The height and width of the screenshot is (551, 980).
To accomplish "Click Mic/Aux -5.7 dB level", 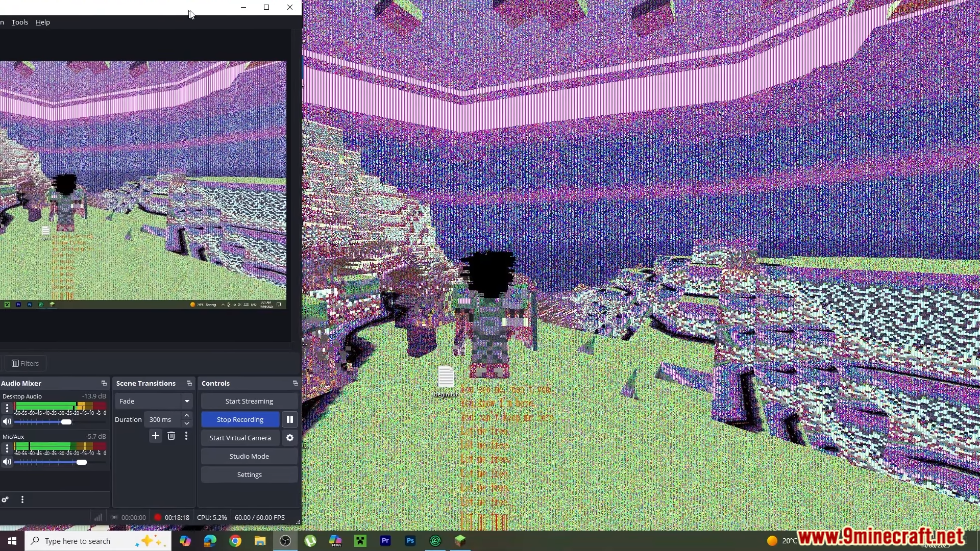I will point(95,436).
